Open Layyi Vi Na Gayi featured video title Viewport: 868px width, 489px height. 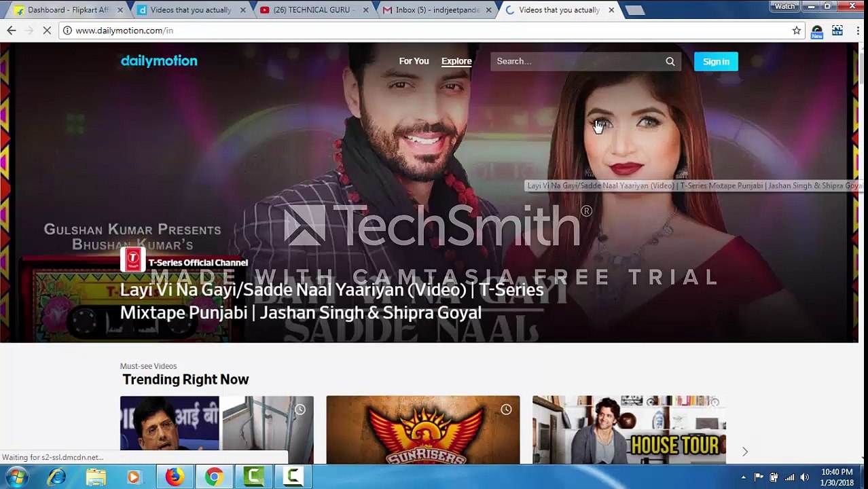click(331, 301)
